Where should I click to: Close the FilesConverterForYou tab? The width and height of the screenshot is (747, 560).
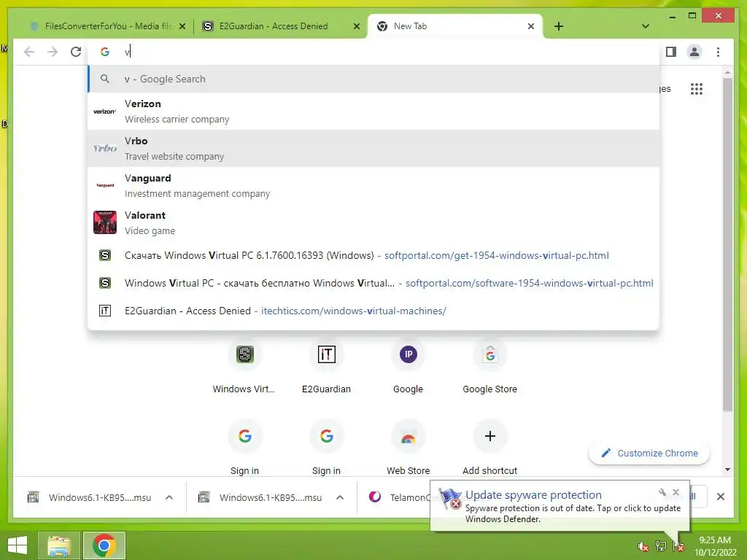[182, 27]
